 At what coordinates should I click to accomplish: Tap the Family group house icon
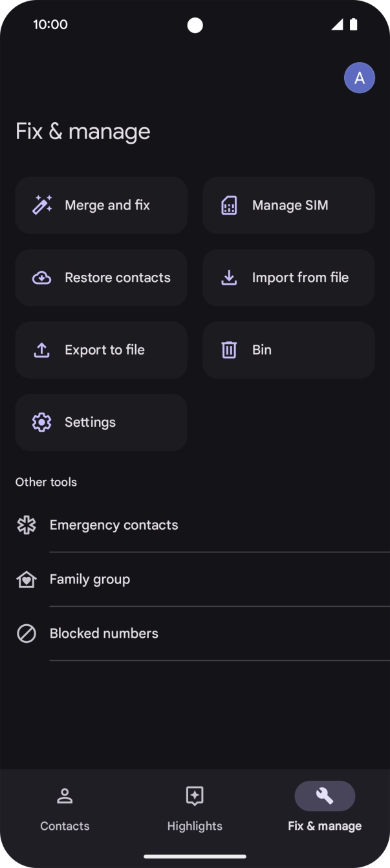[x=27, y=580]
